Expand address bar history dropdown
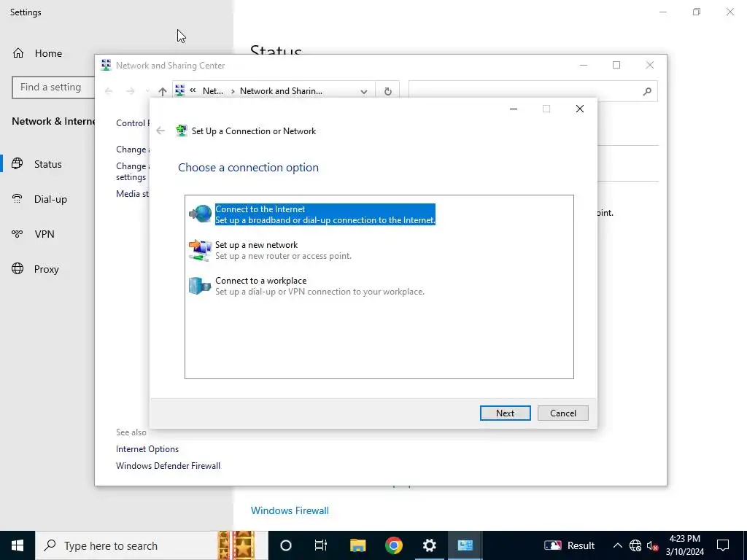 364,91
